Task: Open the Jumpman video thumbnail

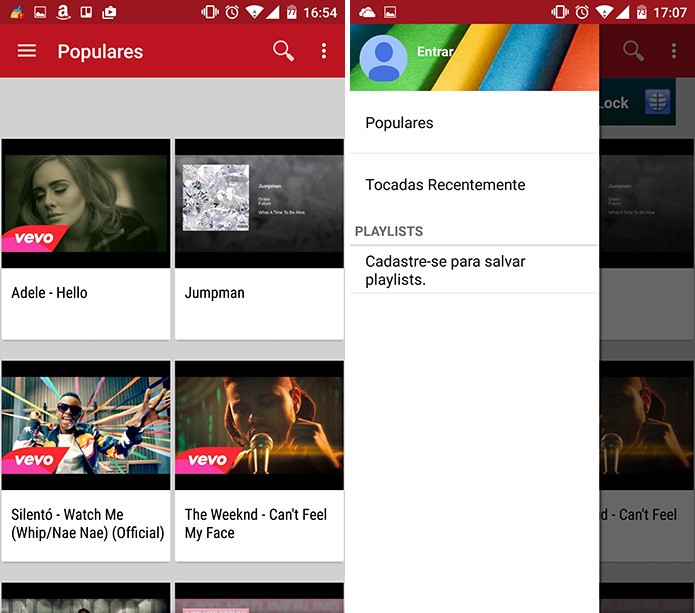Action: point(259,203)
